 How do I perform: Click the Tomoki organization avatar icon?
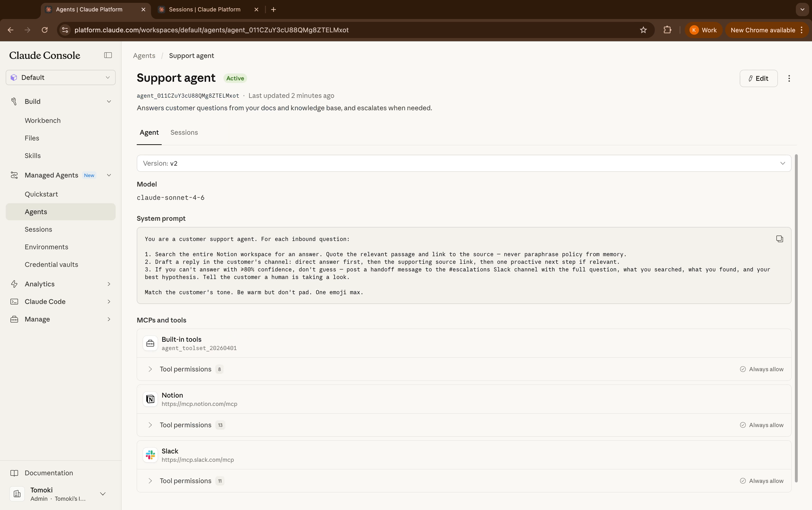point(17,494)
